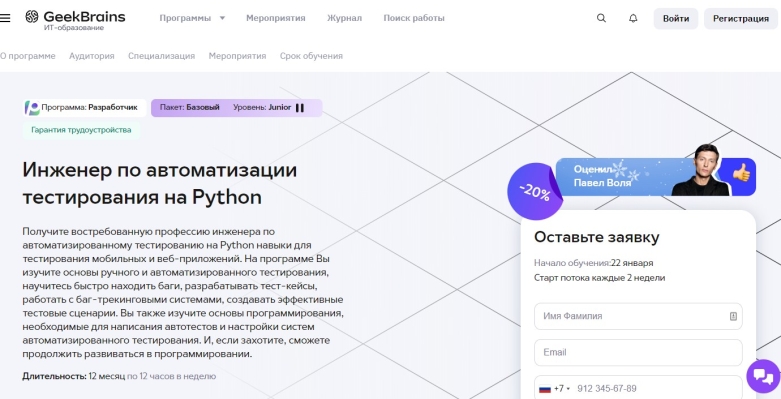The height and width of the screenshot is (399, 781).
Task: Click the thumbs-up emoji on banner
Action: coord(741,173)
